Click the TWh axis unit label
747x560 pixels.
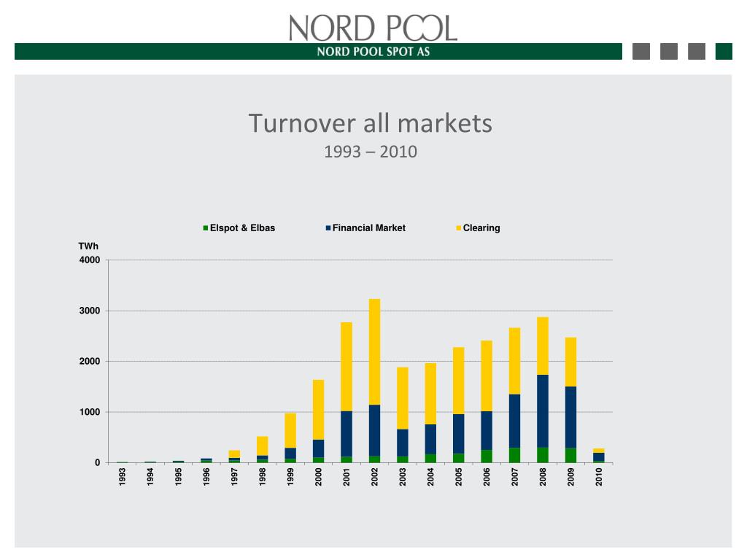click(x=88, y=246)
